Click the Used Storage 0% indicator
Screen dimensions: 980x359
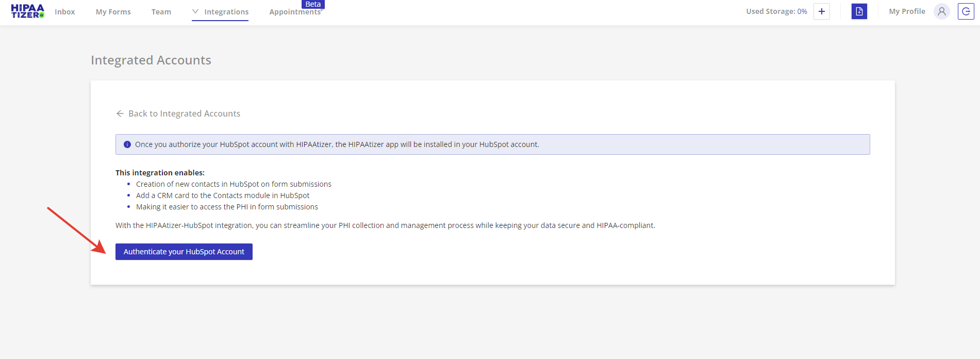[x=776, y=11]
